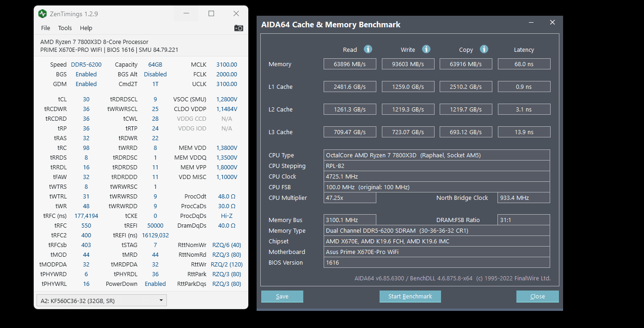Click the tRC value 98
644x328 pixels.
(x=86, y=148)
